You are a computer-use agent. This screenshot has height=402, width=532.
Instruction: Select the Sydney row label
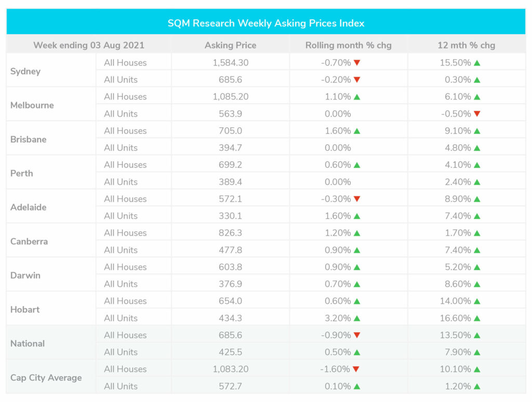click(25, 71)
